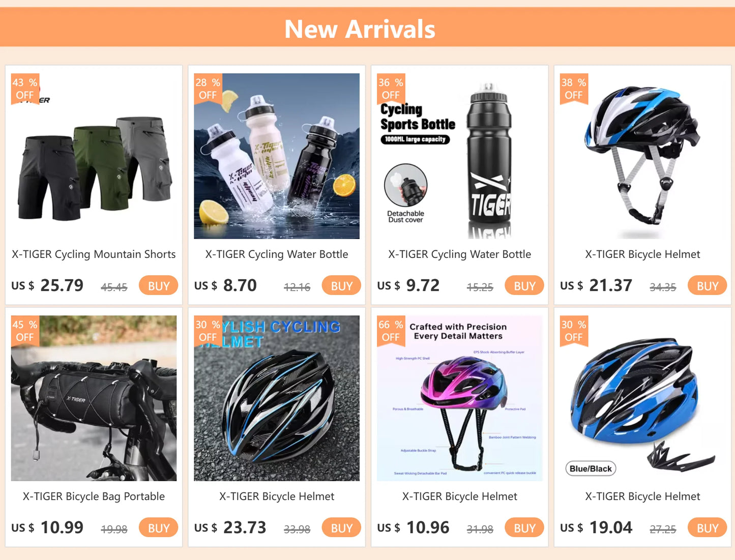Open the handlebar bicycle bag image
The height and width of the screenshot is (560, 735).
[94, 398]
